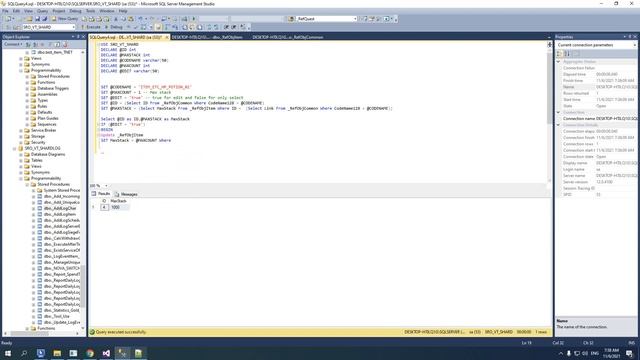Select the Sequences folder

pyautogui.click(x=47, y=124)
